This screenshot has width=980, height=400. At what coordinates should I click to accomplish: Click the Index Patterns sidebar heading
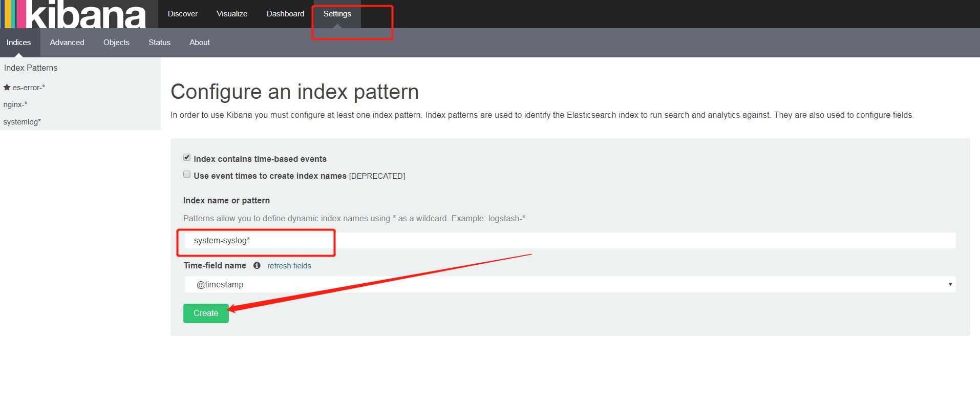point(31,68)
